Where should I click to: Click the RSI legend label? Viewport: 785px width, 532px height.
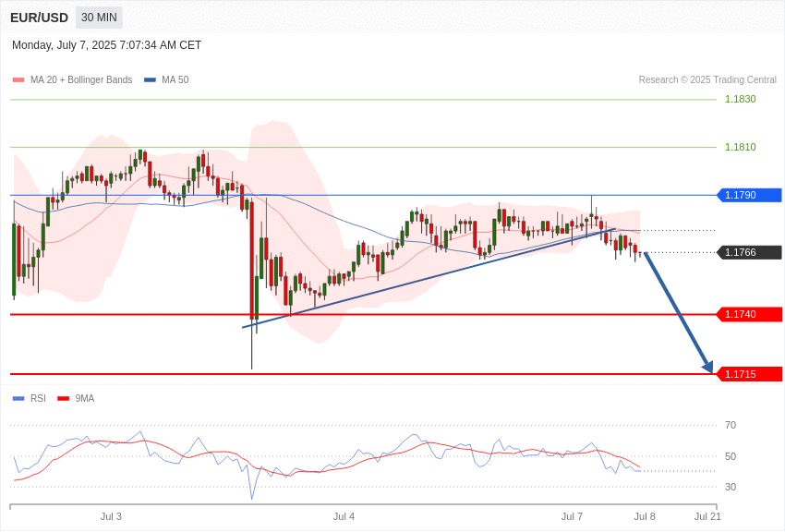click(x=38, y=399)
